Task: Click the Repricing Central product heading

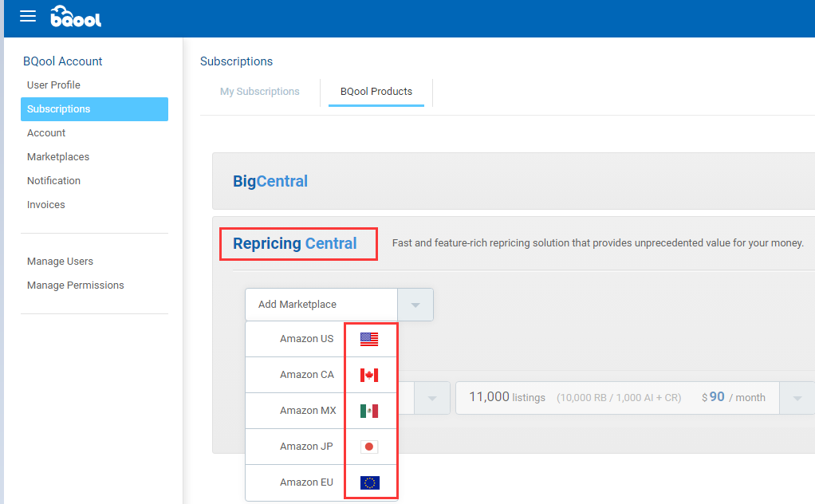Action: coord(295,244)
